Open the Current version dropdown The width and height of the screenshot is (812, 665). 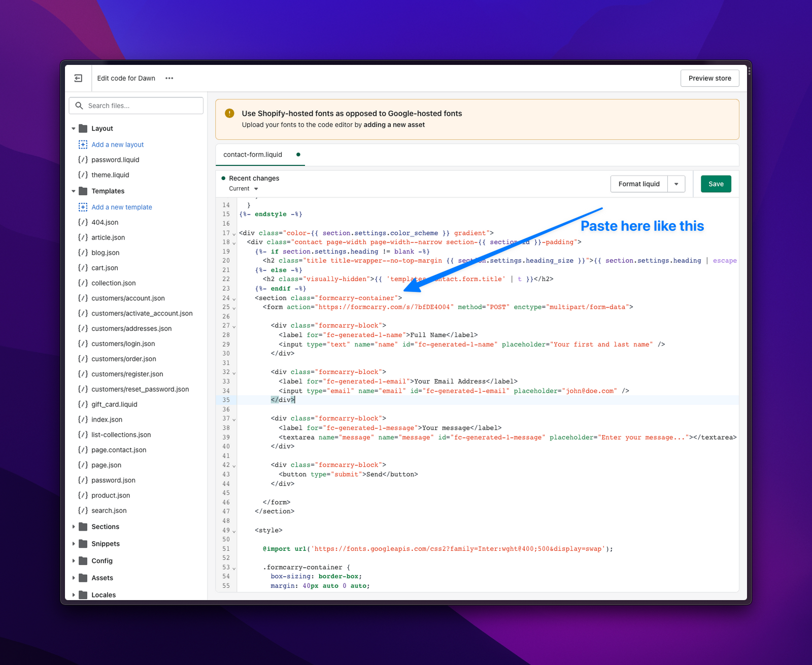pyautogui.click(x=244, y=189)
